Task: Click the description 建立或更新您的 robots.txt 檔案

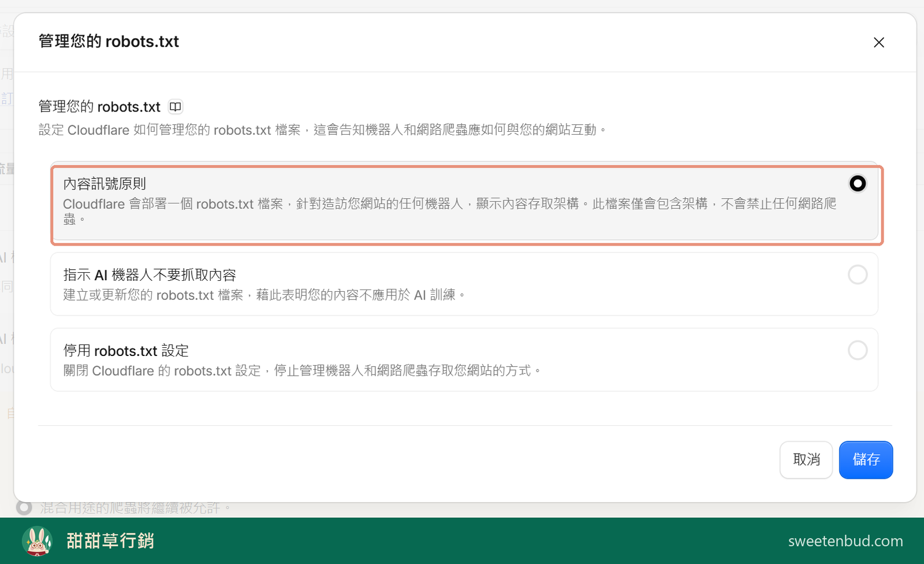Action: [x=264, y=295]
